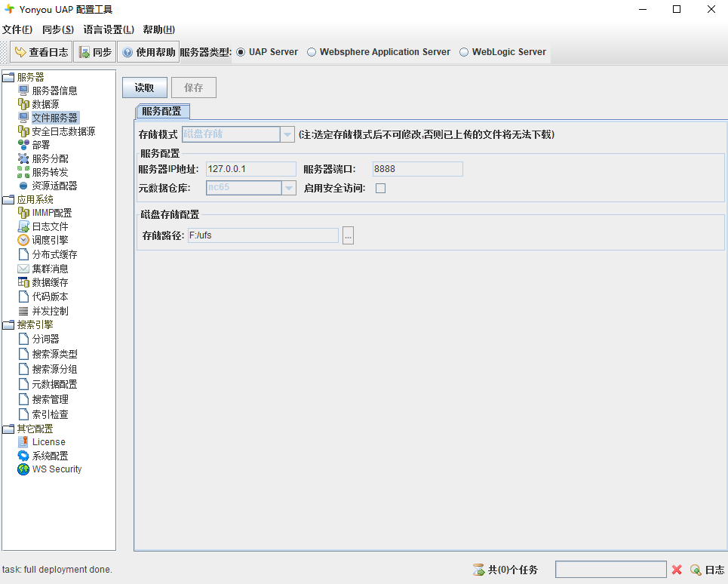Open 使用帮助 from the toolbar
The width and height of the screenshot is (728, 584).
pyautogui.click(x=149, y=52)
